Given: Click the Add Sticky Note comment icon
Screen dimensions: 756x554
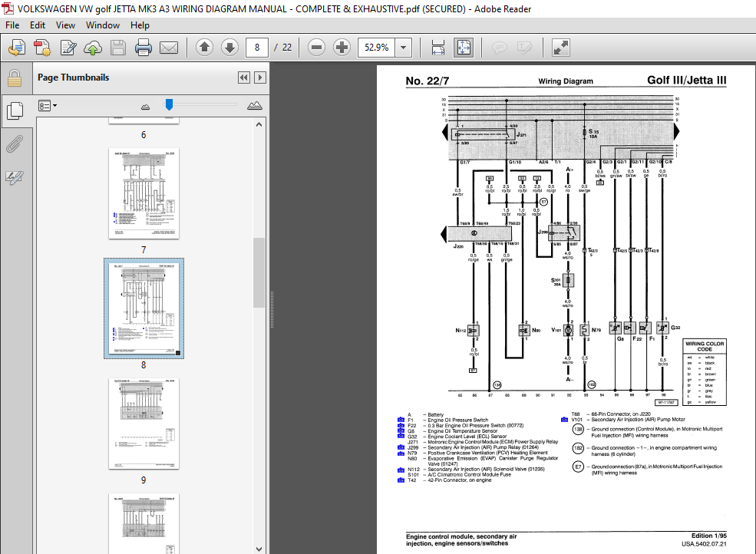Looking at the screenshot, I should (x=500, y=48).
